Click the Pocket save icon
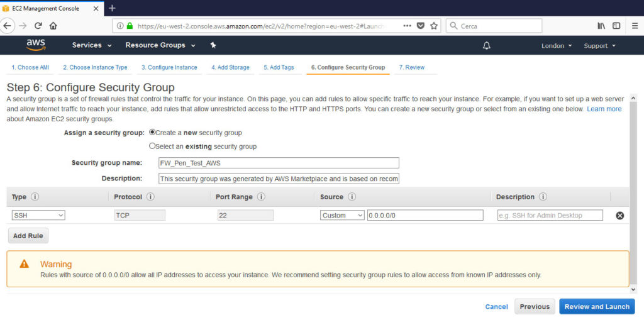Screen dimensions: 644x320 421,26
